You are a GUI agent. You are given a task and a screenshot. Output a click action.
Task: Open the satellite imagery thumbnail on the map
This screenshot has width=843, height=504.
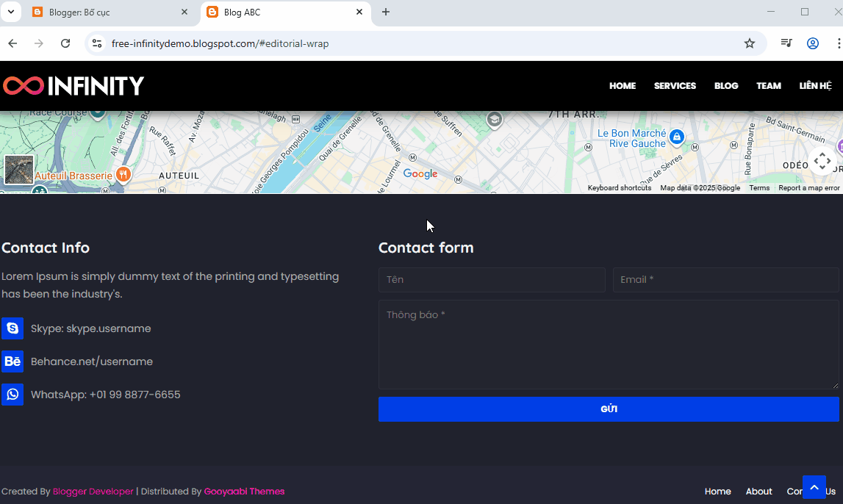click(19, 169)
